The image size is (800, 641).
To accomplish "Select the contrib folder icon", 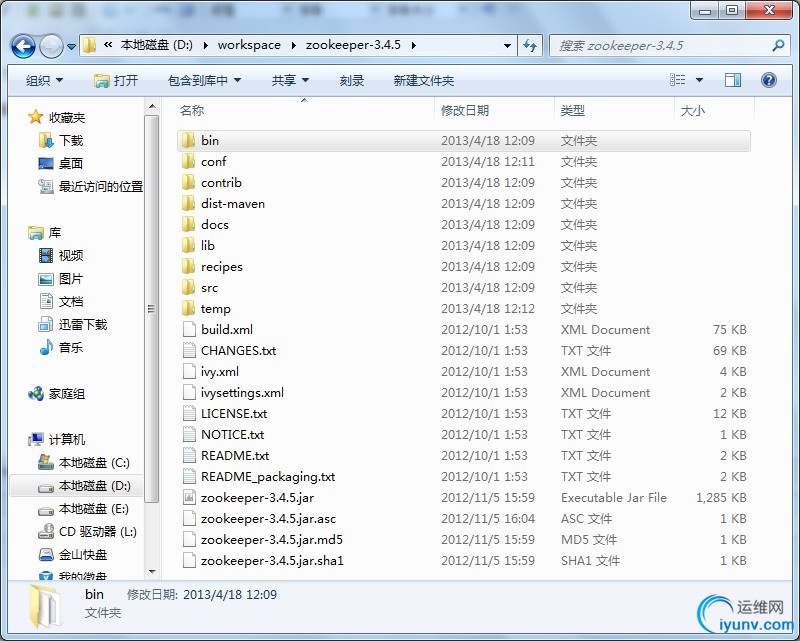I will tap(188, 182).
